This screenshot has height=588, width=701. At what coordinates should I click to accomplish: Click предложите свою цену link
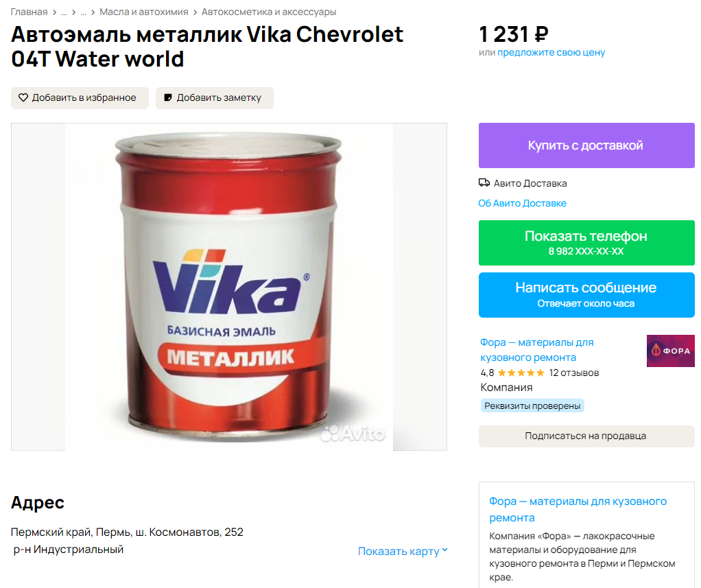551,52
